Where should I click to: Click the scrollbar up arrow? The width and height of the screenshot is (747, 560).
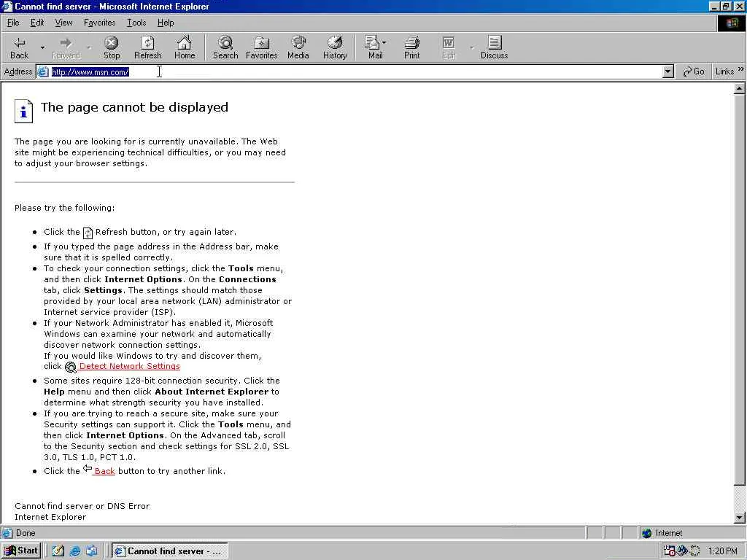click(740, 88)
